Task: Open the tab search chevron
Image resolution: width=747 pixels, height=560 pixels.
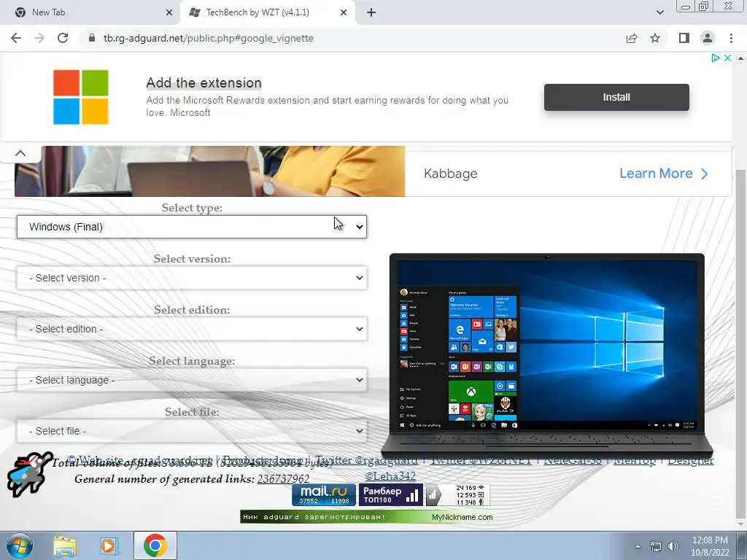Action: click(659, 12)
